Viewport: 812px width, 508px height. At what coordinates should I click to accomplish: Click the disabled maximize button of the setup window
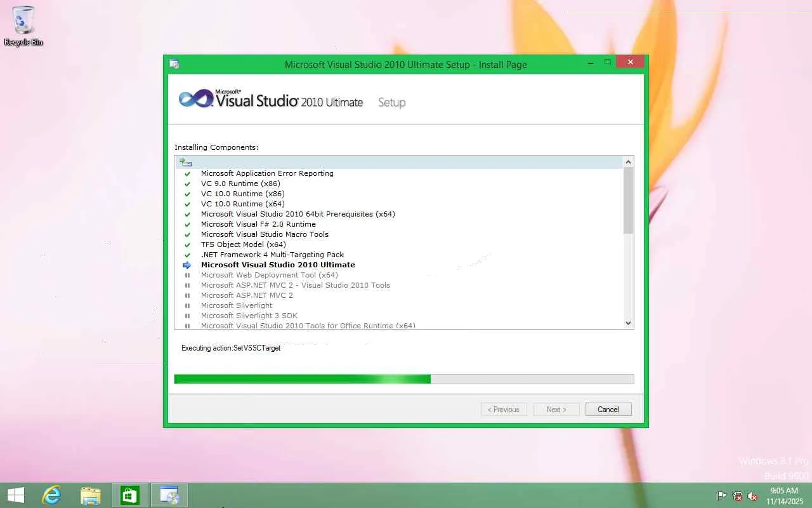click(607, 62)
